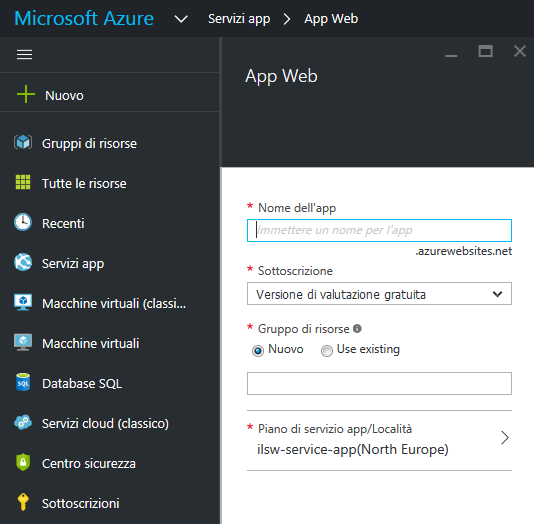The image size is (534, 524).
Task: Click the Centro sicurezza shield icon
Action: tap(23, 462)
